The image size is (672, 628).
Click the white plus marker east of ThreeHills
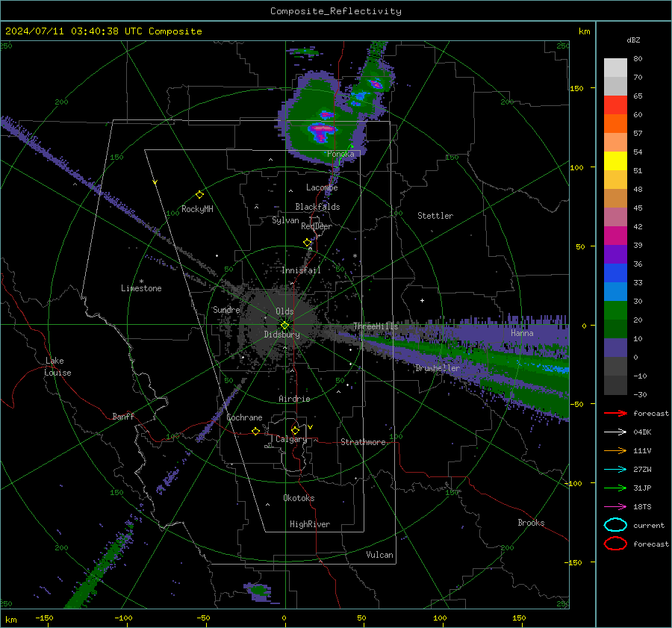[422, 300]
